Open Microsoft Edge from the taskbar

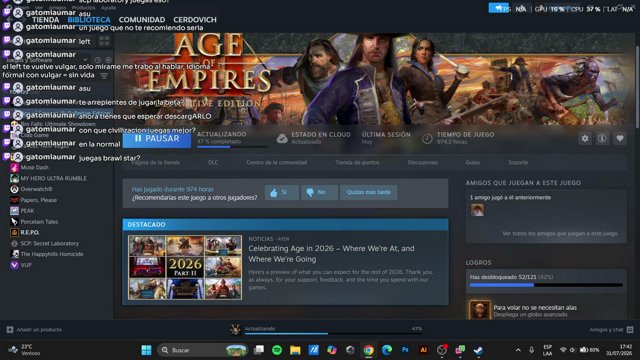(387, 350)
